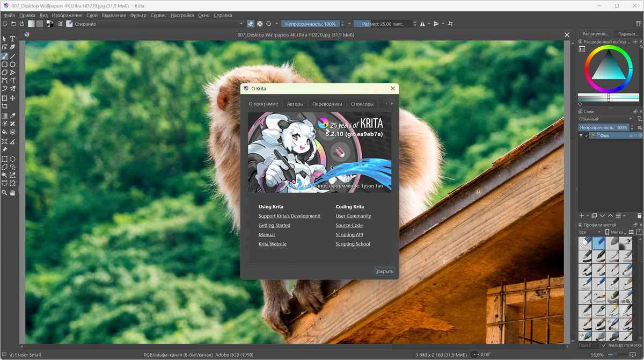Select the Calligraphy tool

(12, 47)
